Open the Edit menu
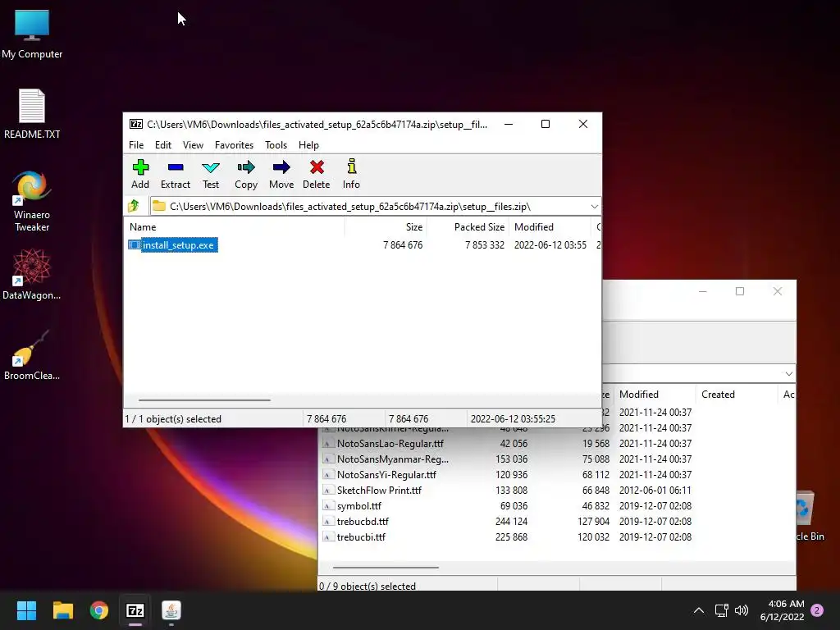 click(163, 145)
